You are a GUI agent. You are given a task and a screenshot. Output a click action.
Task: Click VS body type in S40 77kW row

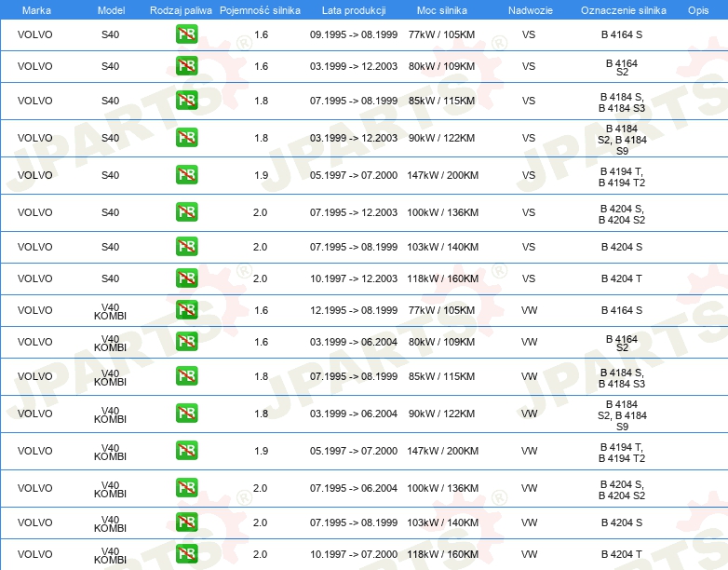click(529, 34)
